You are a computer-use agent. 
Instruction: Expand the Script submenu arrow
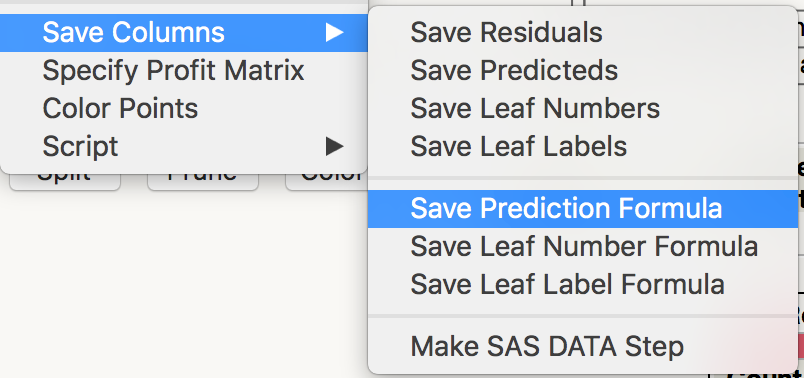(334, 147)
